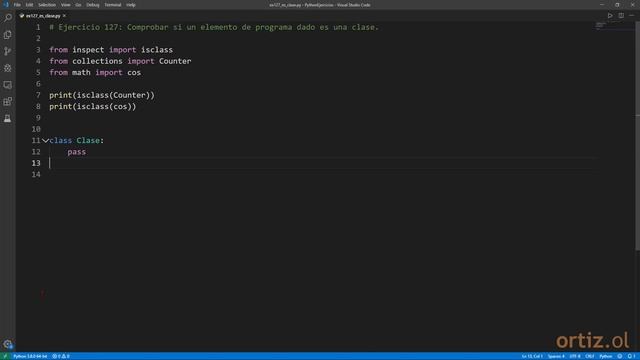Image resolution: width=640 pixels, height=360 pixels.
Task: Open the Selection menu
Action: 47,5
